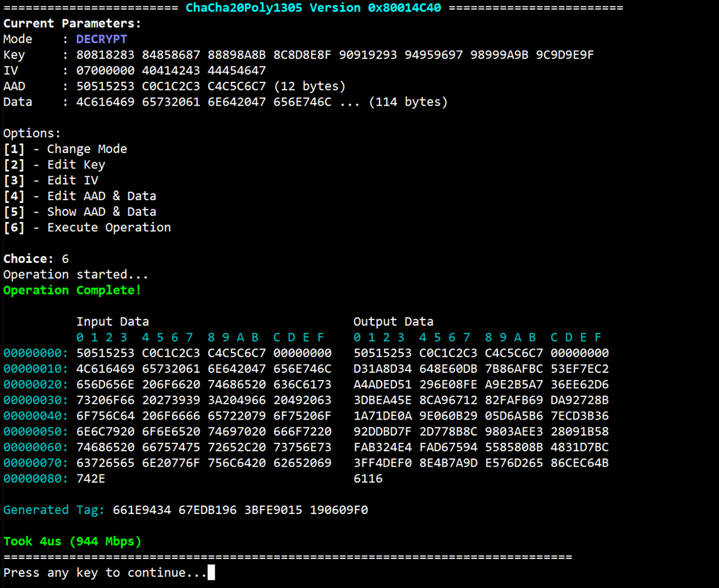Screen dimensions: 719x588
Task: Click the 00000030: row offset label
Action: pyautogui.click(x=36, y=400)
